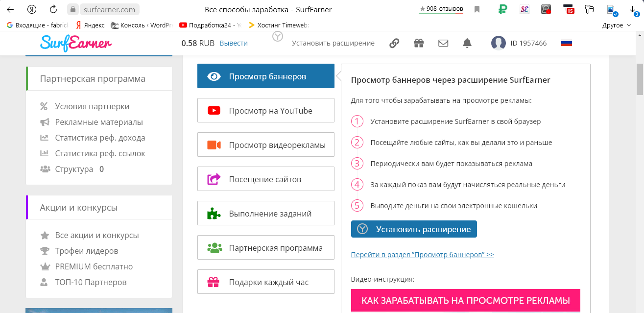
Task: Open the chain link icon in header
Action: point(394,43)
